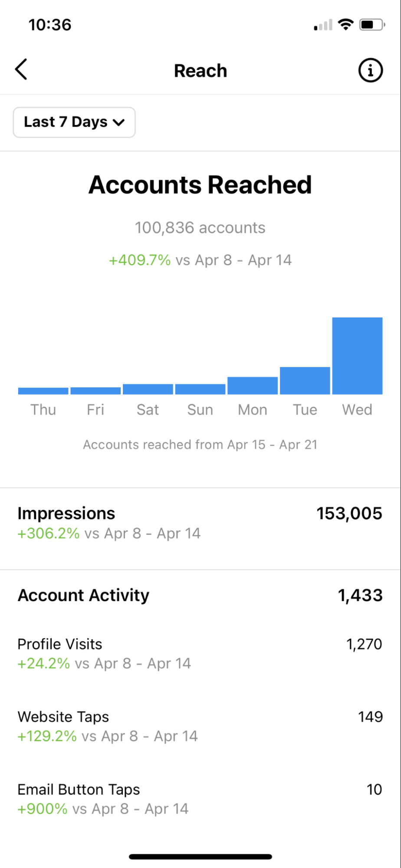This screenshot has width=401, height=868.
Task: Select the Tuesday bar in chart
Action: [305, 381]
